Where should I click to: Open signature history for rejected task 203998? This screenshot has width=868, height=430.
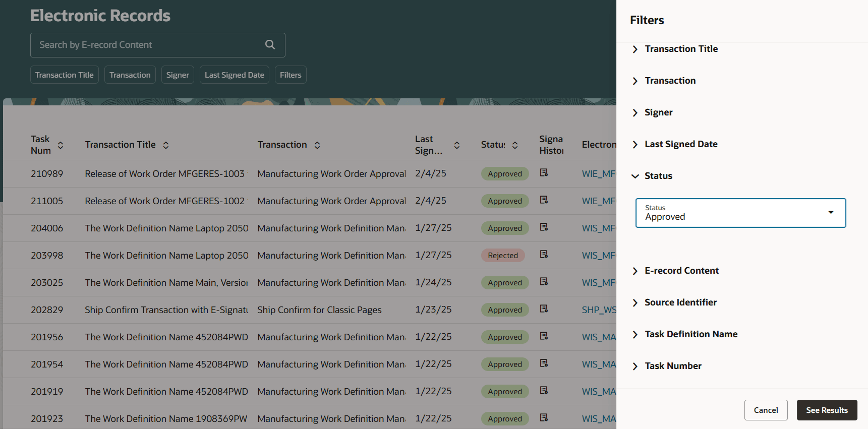coord(544,255)
